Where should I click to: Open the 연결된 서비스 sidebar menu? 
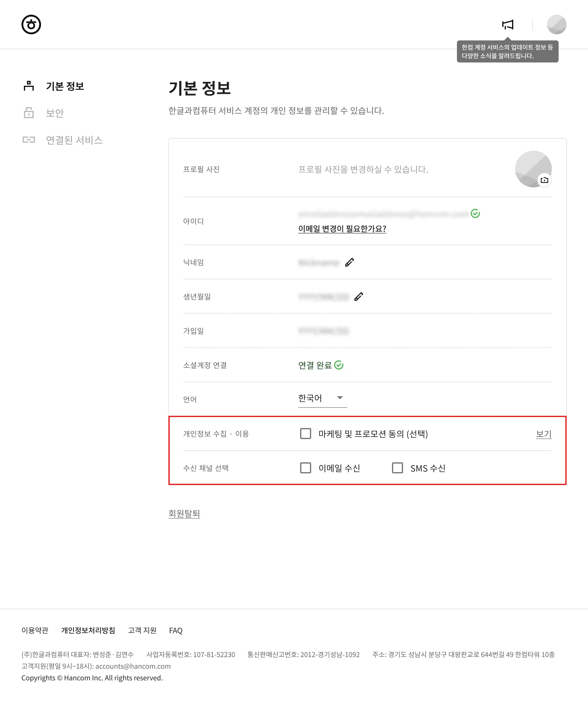[74, 140]
